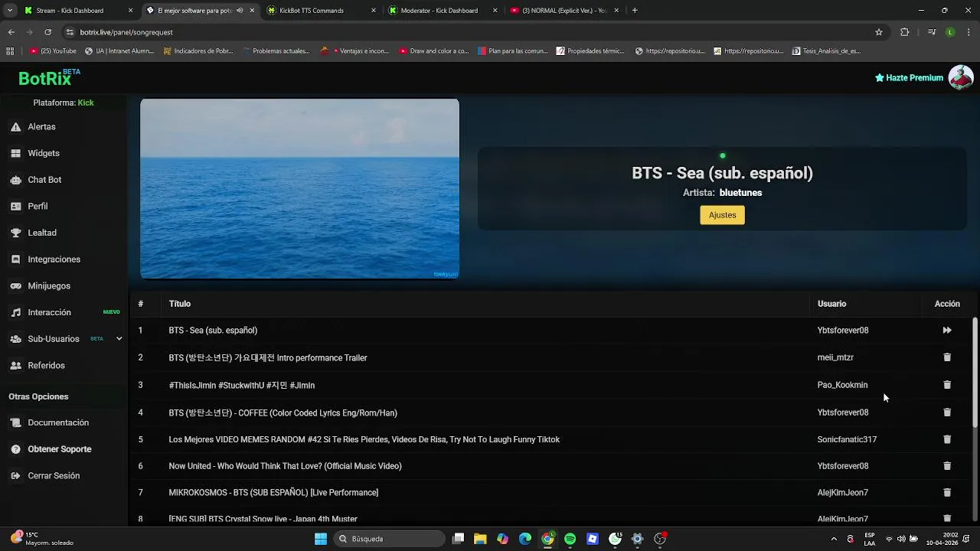Click the artist name bluetunes
This screenshot has width=980, height=551.
click(x=740, y=193)
